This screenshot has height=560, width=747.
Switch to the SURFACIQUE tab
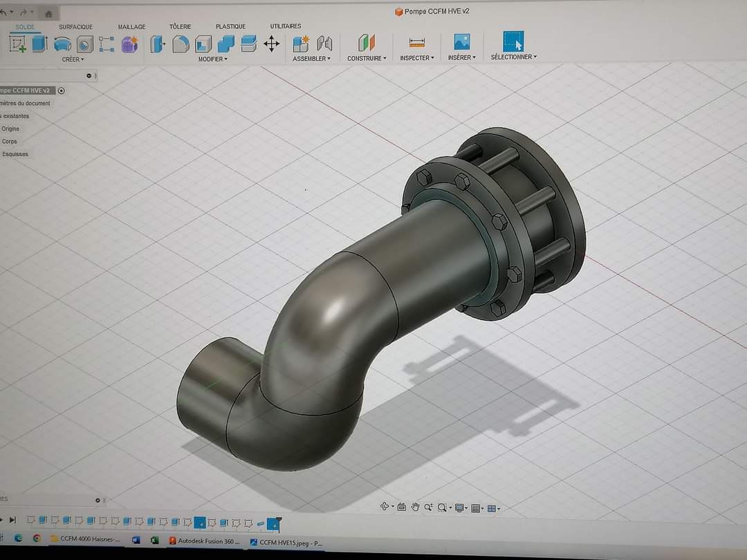coord(76,27)
